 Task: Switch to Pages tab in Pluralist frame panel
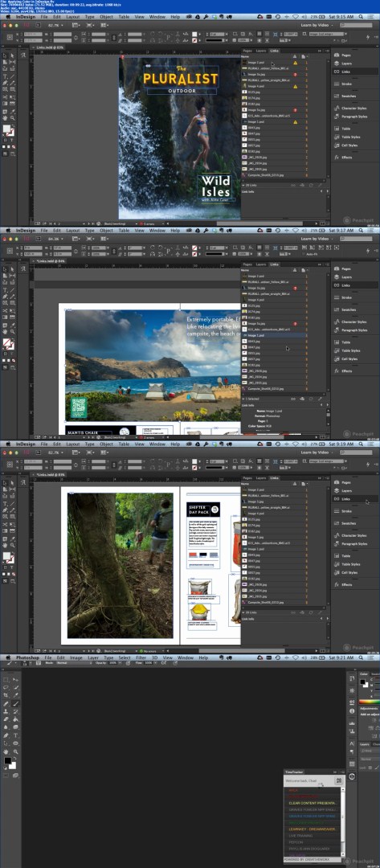pos(247,51)
